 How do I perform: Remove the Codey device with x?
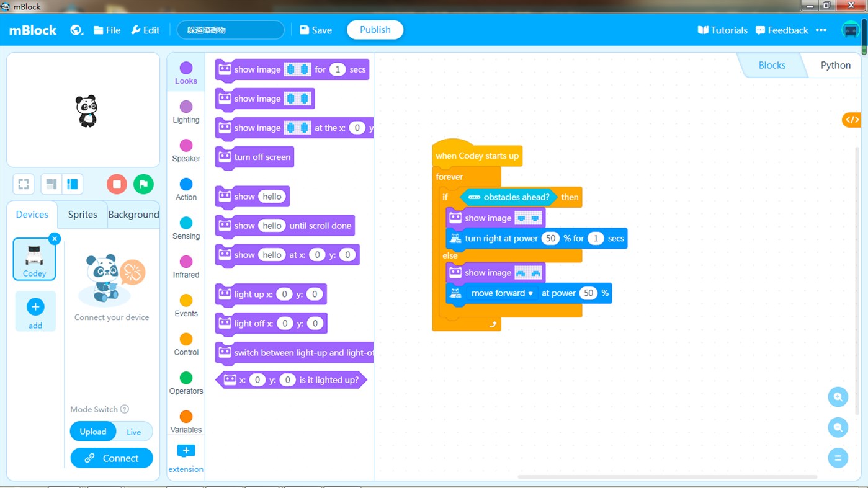55,239
